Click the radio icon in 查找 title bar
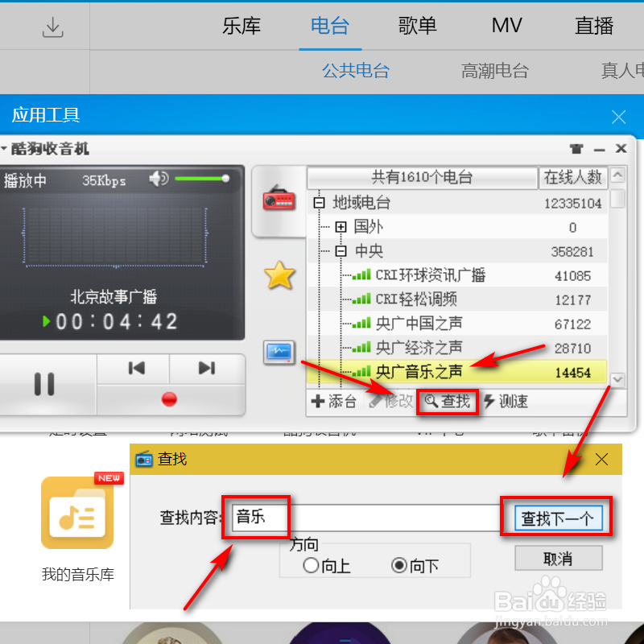This screenshot has height=644, width=644. pos(144,459)
